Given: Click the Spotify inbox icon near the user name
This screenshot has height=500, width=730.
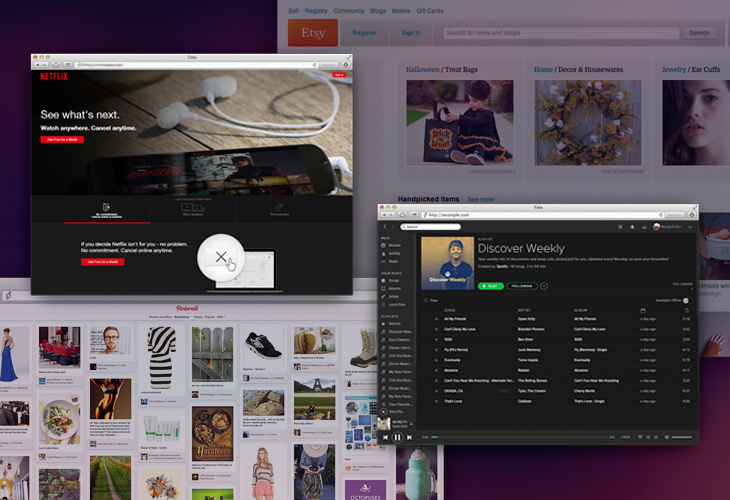Looking at the screenshot, I should [644, 227].
